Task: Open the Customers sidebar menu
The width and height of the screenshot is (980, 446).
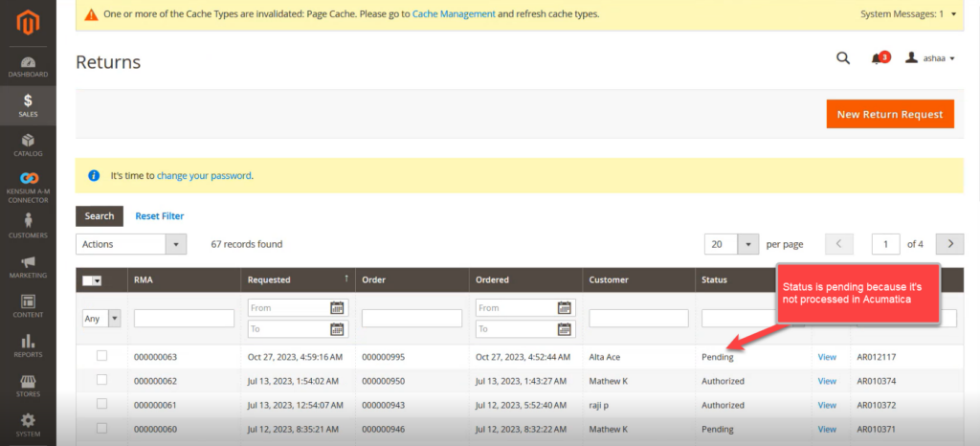Action: [x=28, y=226]
